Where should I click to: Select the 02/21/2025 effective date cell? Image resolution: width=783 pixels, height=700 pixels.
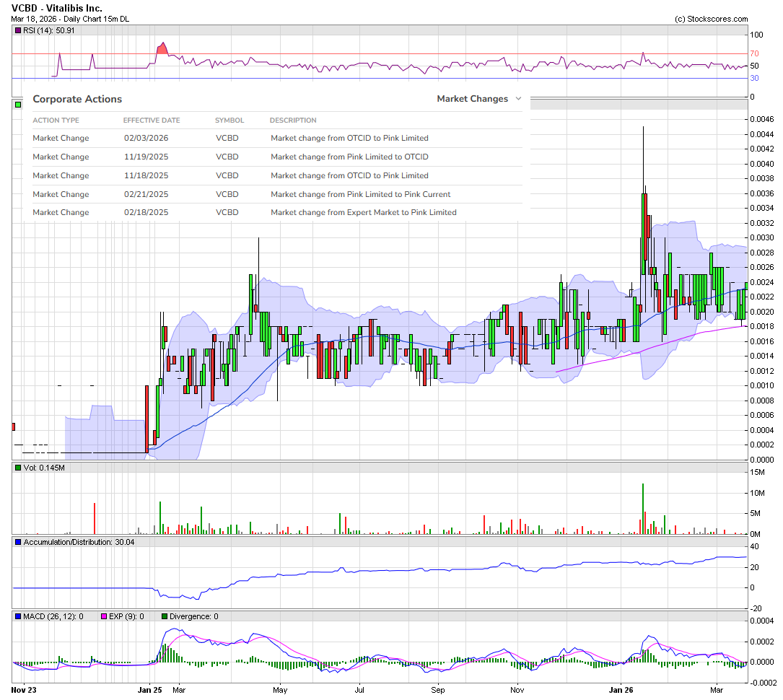(146, 194)
